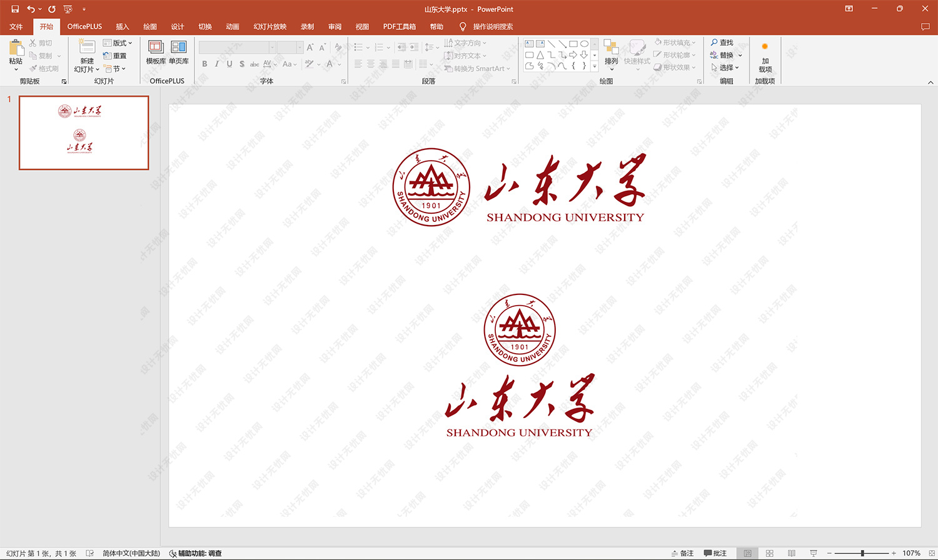Create a new slide with 新建幻灯片 icon

[87, 47]
